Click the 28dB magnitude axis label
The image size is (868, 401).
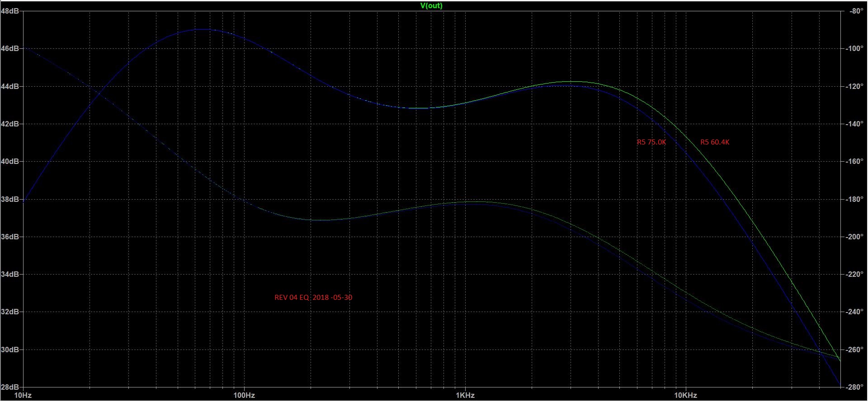9,387
